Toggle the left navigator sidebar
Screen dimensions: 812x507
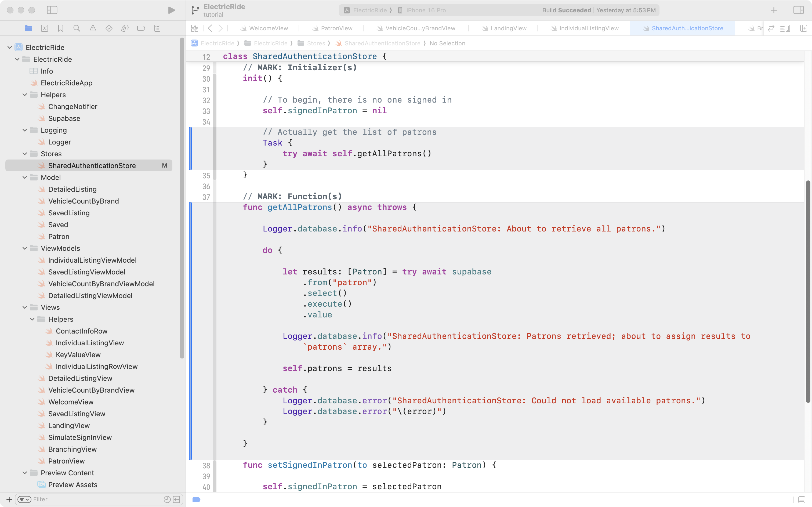point(52,10)
